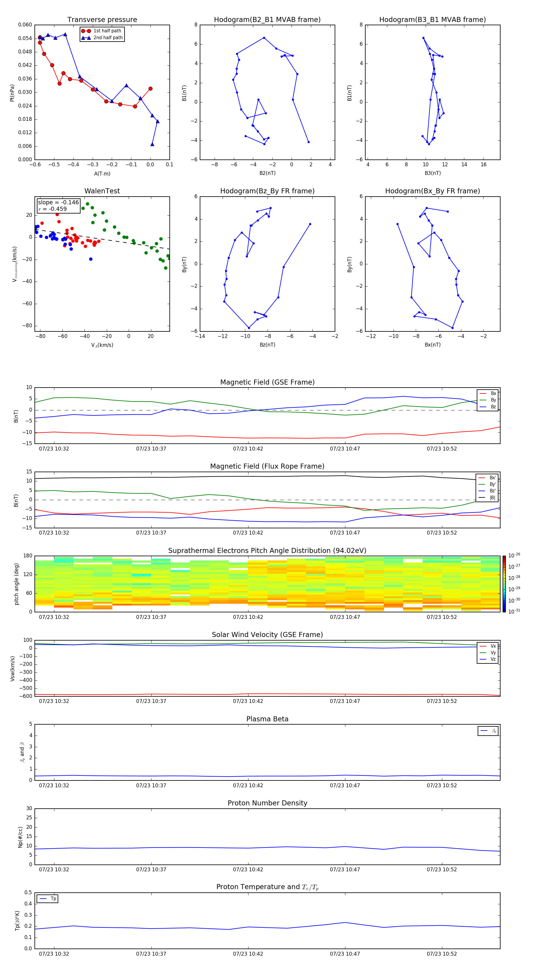535x980 pixels.
Task: Click the 'Tp' legend entry
Action: point(48,899)
